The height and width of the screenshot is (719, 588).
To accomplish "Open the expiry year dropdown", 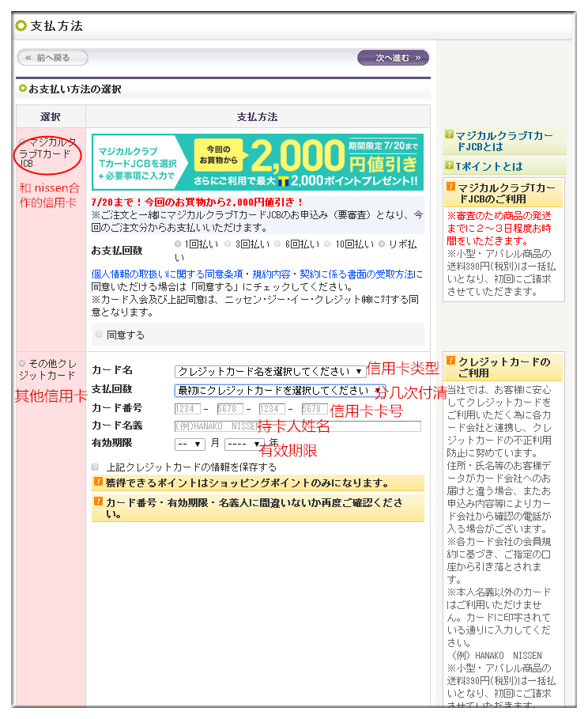I will (x=244, y=444).
